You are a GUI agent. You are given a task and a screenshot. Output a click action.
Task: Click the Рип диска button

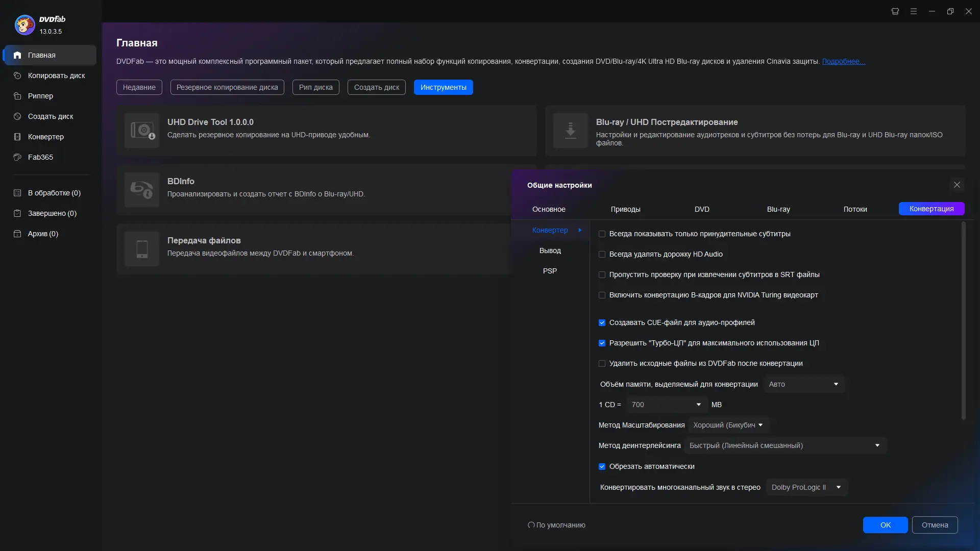(x=316, y=87)
